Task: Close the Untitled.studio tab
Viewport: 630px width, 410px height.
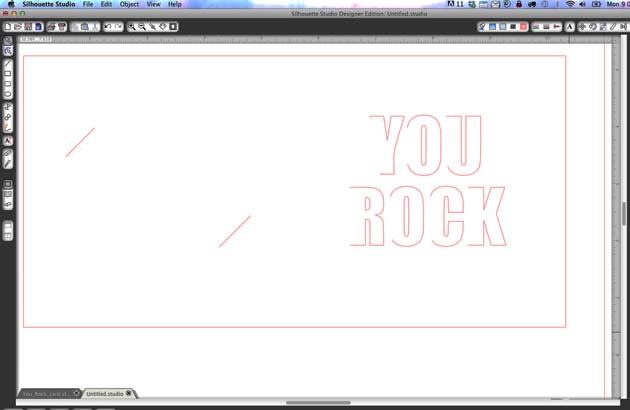Action: (129, 393)
